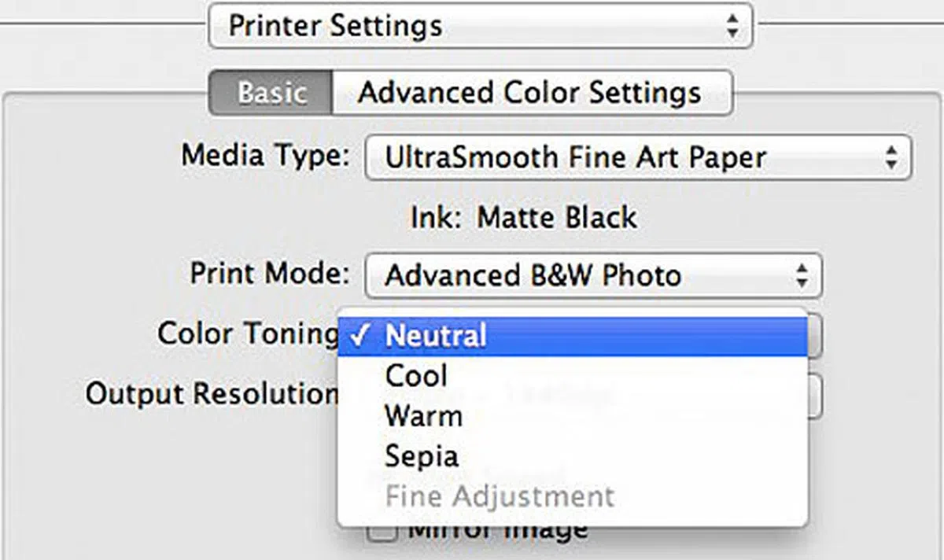The image size is (944, 560).
Task: Click the Print Mode label
Action: coord(270,274)
